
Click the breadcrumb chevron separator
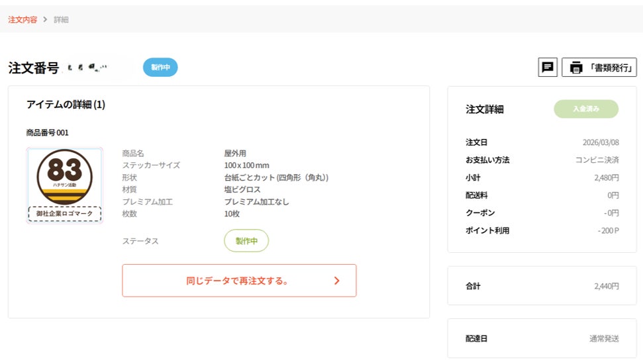(46, 20)
